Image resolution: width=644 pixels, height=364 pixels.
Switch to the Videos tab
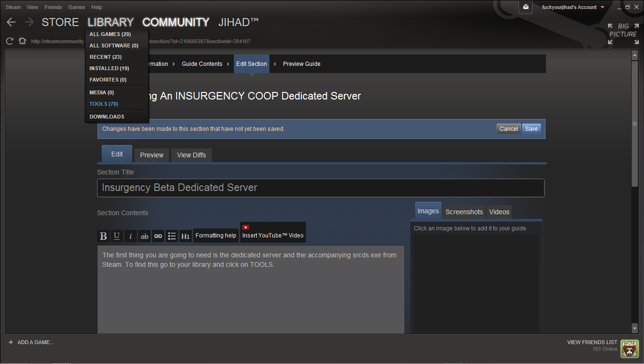(499, 212)
